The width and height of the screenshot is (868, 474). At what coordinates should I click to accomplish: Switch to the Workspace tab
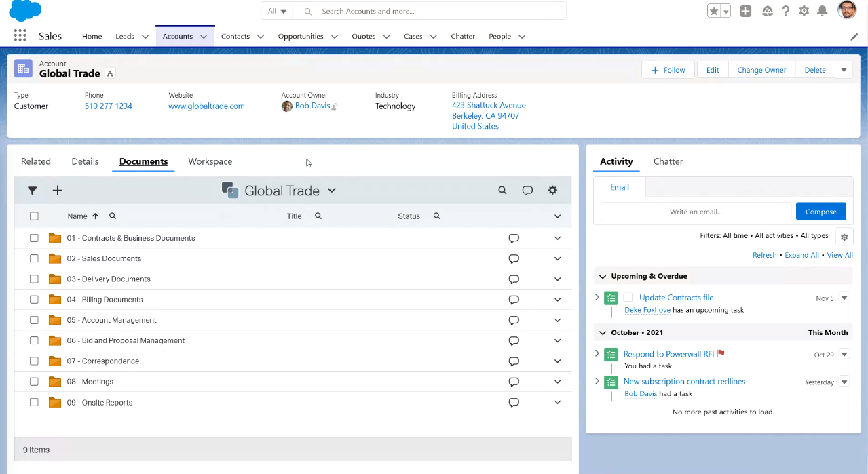(x=210, y=161)
